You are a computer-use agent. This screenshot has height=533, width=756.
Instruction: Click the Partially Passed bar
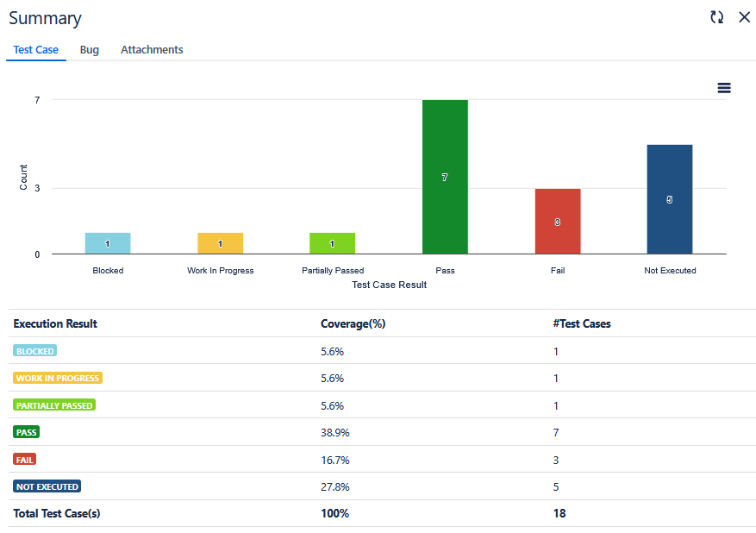point(332,242)
